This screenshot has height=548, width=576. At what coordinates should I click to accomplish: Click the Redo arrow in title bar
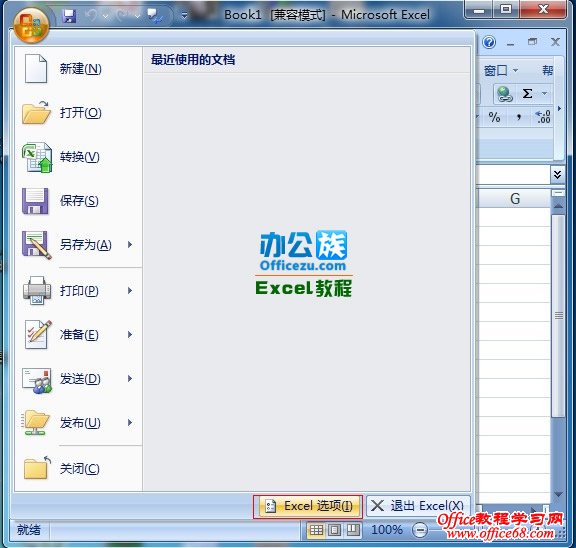tap(122, 16)
